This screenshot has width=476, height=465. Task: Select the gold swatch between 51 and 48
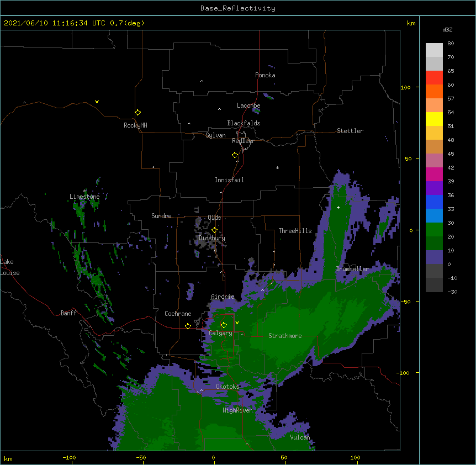point(434,133)
